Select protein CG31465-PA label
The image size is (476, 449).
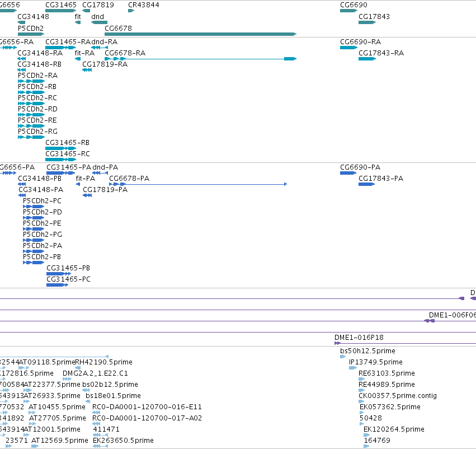[69, 167]
